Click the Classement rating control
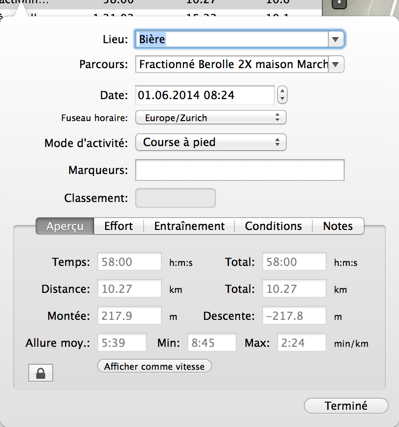 175,198
